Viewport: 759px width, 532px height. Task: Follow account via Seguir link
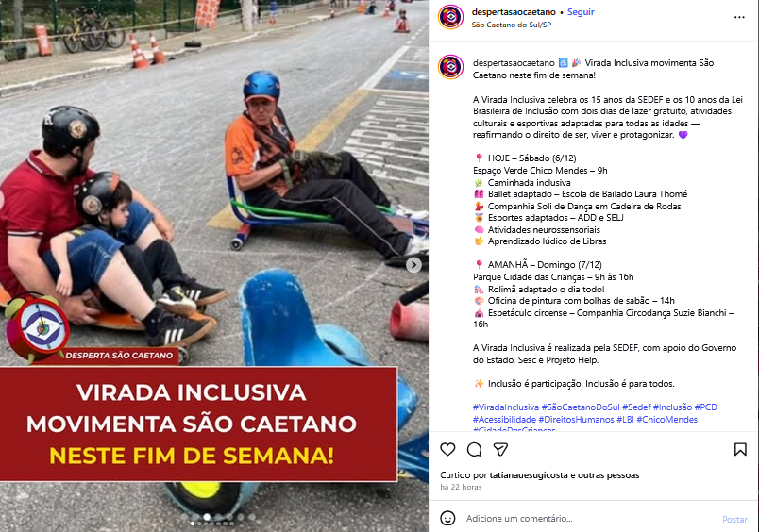(581, 12)
